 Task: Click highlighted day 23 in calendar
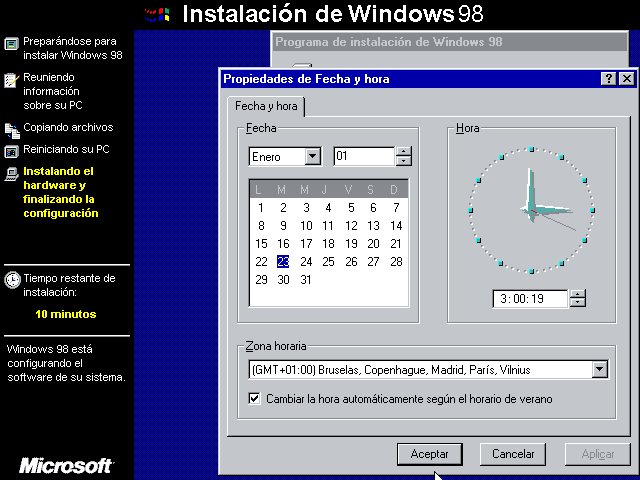[x=283, y=262]
